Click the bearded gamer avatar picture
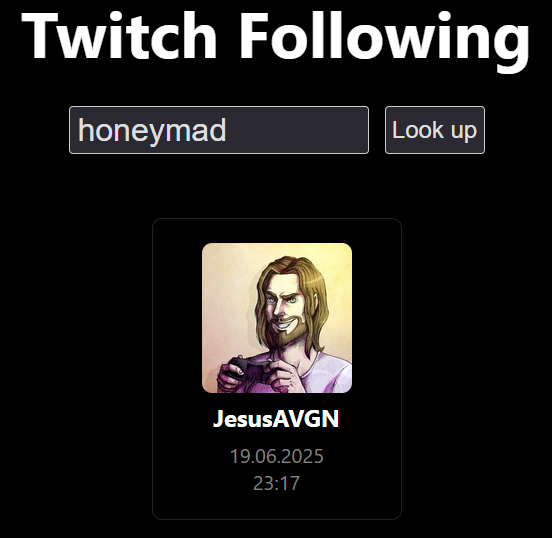Image resolution: width=552 pixels, height=538 pixels. click(x=277, y=318)
